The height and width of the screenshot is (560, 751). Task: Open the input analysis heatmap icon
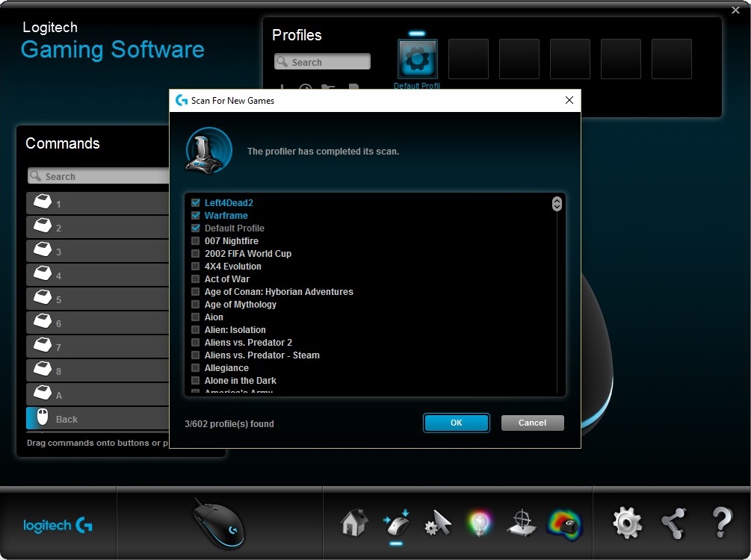(565, 525)
